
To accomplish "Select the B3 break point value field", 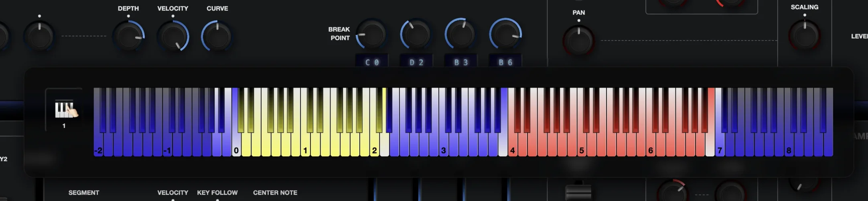I will 461,62.
